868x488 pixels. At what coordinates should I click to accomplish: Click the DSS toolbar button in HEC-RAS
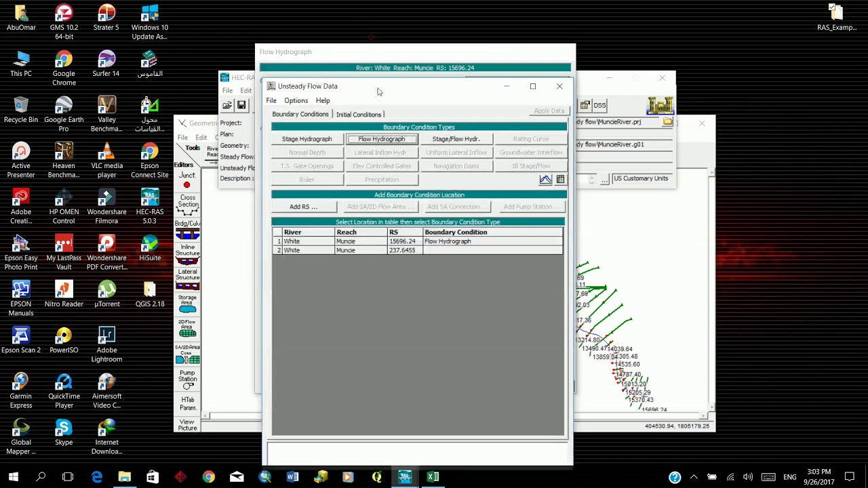click(599, 105)
